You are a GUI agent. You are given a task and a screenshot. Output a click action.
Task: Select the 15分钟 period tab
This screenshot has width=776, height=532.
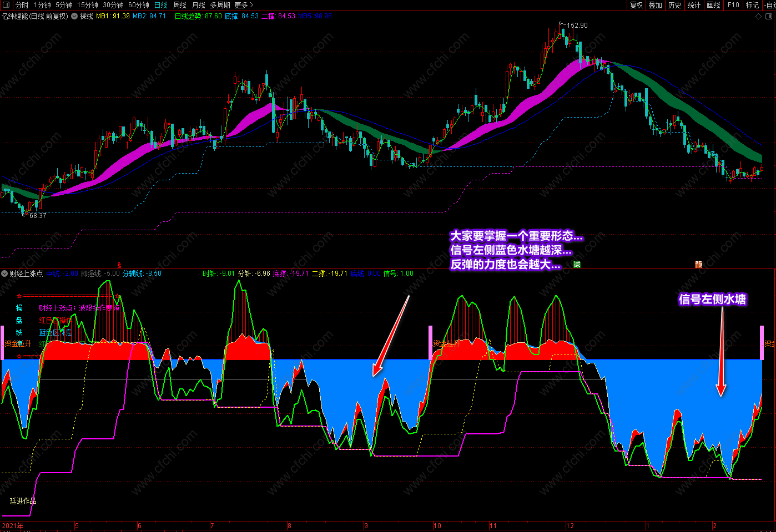pyautogui.click(x=88, y=5)
